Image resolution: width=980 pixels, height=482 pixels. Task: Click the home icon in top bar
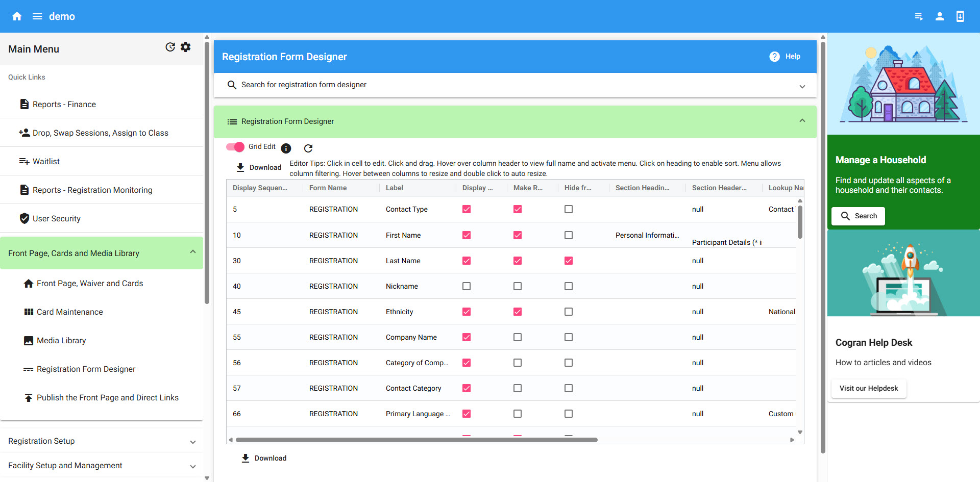tap(17, 16)
